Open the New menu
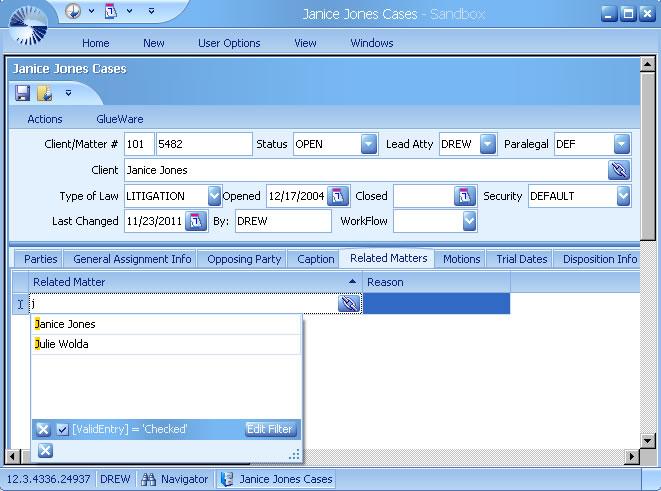This screenshot has width=661, height=491. click(x=154, y=43)
